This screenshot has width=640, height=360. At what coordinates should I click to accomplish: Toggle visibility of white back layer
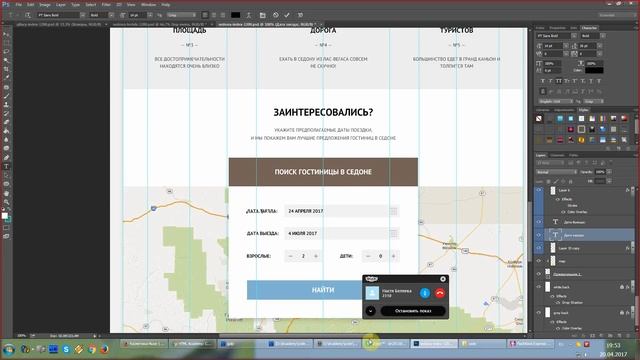(538, 287)
